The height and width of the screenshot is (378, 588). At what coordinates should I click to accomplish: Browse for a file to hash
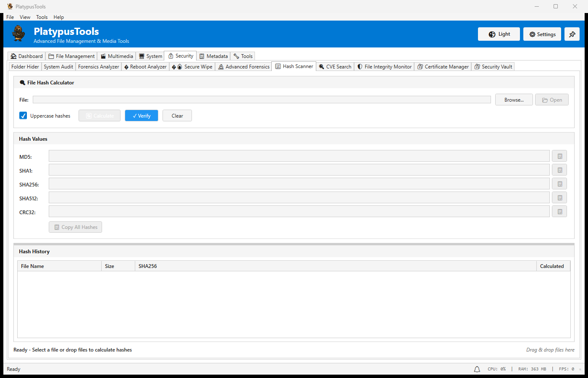514,100
